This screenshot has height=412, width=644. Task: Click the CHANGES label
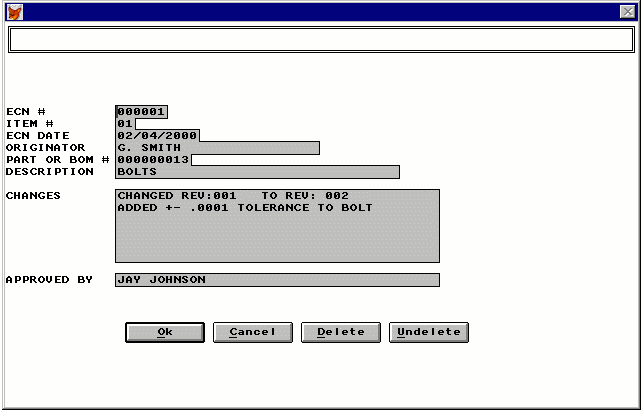coord(33,196)
